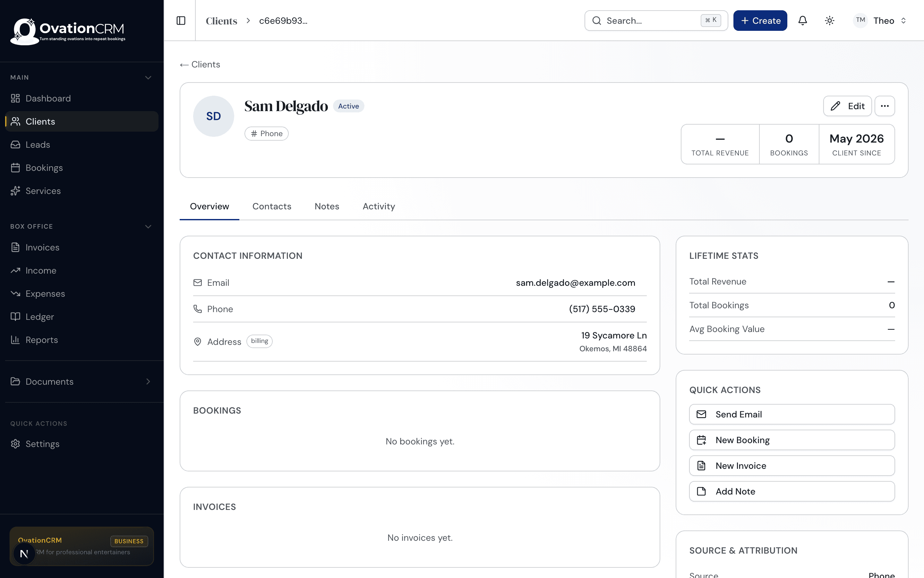Screen dimensions: 924x578
Task: Toggle the sidebar panel icon
Action: (181, 21)
